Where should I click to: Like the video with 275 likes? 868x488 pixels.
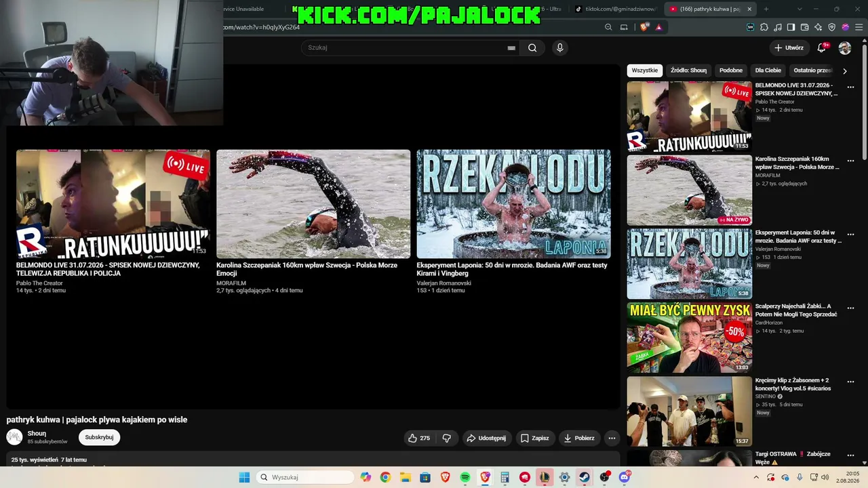coord(418,438)
